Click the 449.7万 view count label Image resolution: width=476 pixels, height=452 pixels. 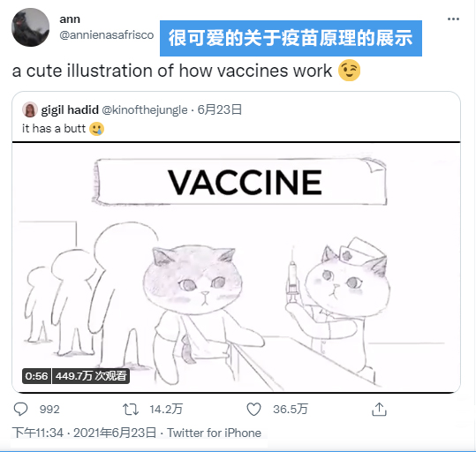[91, 376]
